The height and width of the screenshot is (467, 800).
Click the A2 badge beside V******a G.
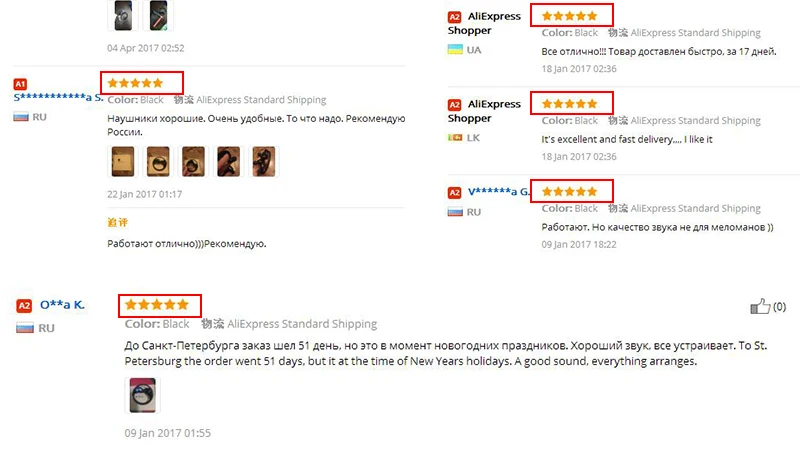[x=454, y=192]
